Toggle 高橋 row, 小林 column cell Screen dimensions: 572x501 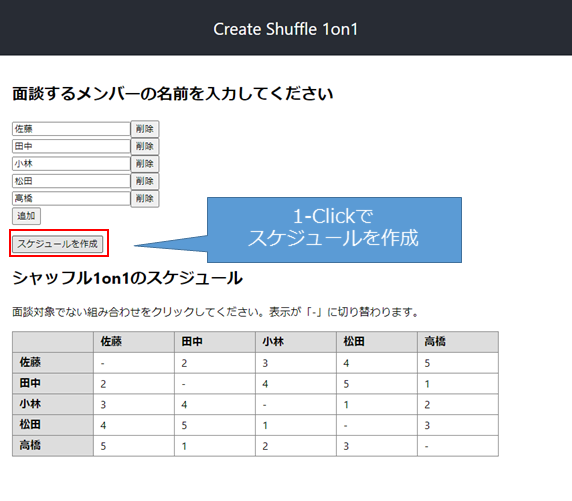pos(296,446)
